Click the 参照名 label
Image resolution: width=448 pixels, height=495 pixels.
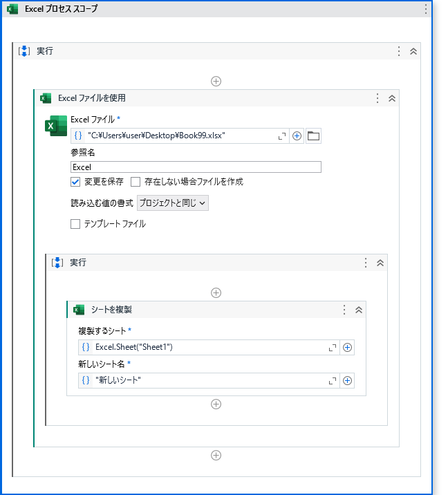[x=83, y=153]
